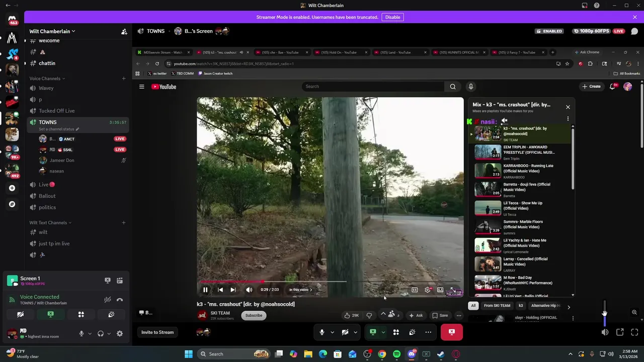644x362 pixels.
Task: Open headphone output options arrow in user panel
Action: pyautogui.click(x=109, y=333)
